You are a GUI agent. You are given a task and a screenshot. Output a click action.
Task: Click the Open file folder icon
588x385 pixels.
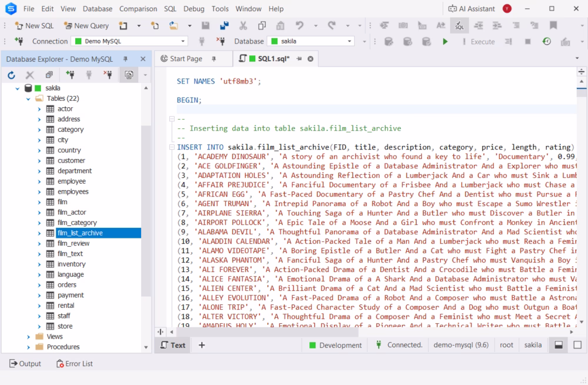(x=173, y=25)
